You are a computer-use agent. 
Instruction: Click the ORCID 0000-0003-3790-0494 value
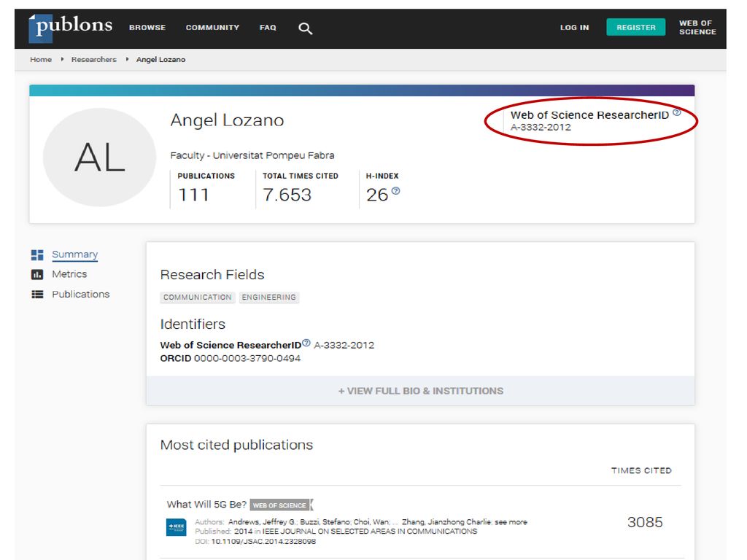tap(247, 358)
